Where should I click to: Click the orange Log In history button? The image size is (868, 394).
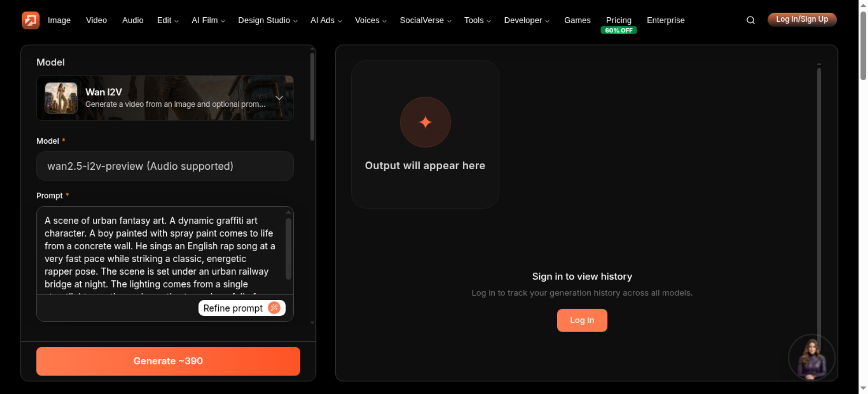[582, 320]
